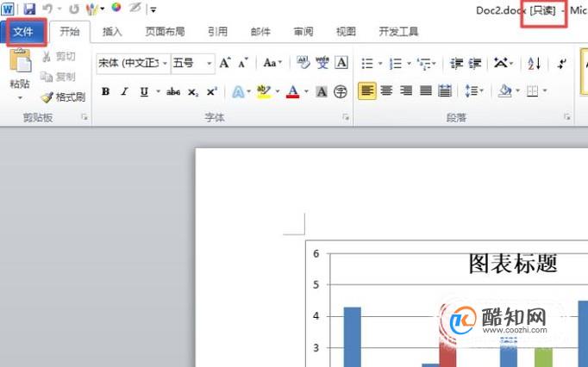Viewport: 588px width, 367px height.
Task: Click Shading paint bucket icon
Action: click(x=504, y=91)
